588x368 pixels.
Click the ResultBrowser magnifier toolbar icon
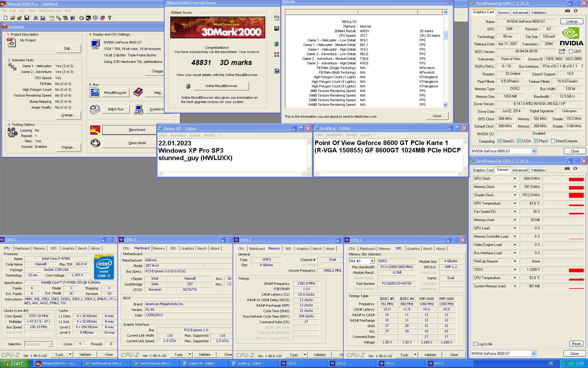[43, 18]
